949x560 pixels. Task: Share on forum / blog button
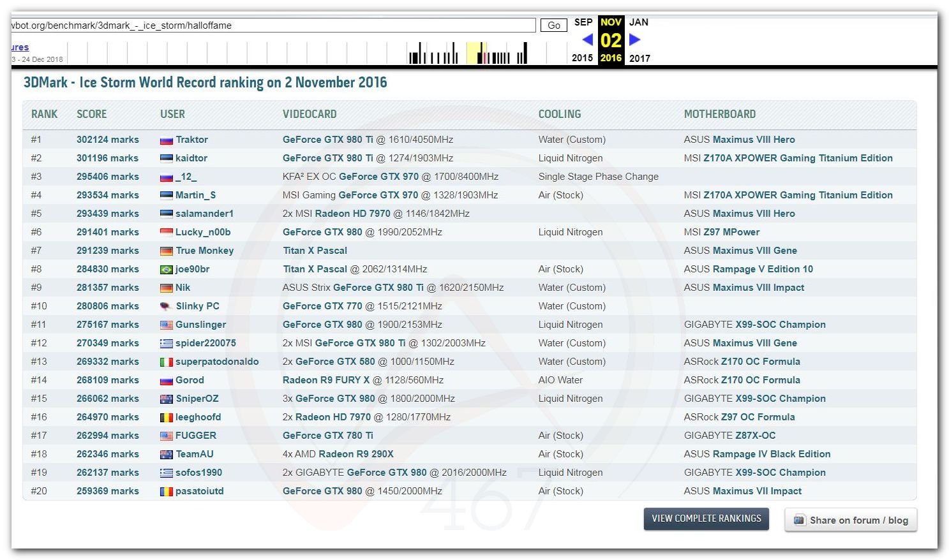[x=851, y=520]
